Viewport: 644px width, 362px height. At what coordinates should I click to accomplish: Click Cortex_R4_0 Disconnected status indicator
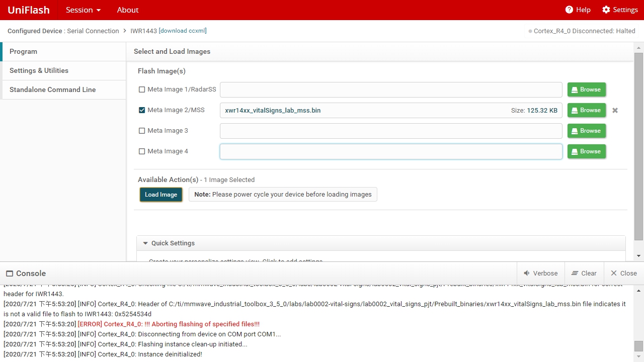[582, 31]
